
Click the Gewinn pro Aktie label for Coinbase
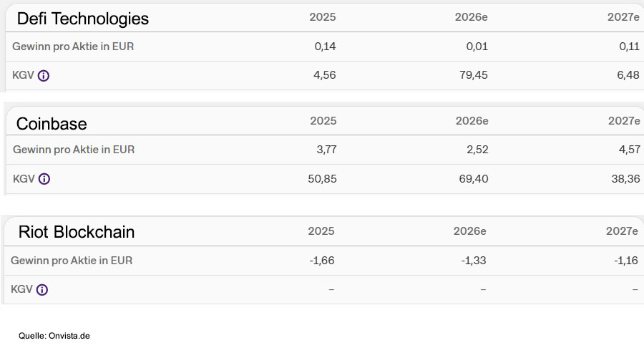click(x=74, y=150)
